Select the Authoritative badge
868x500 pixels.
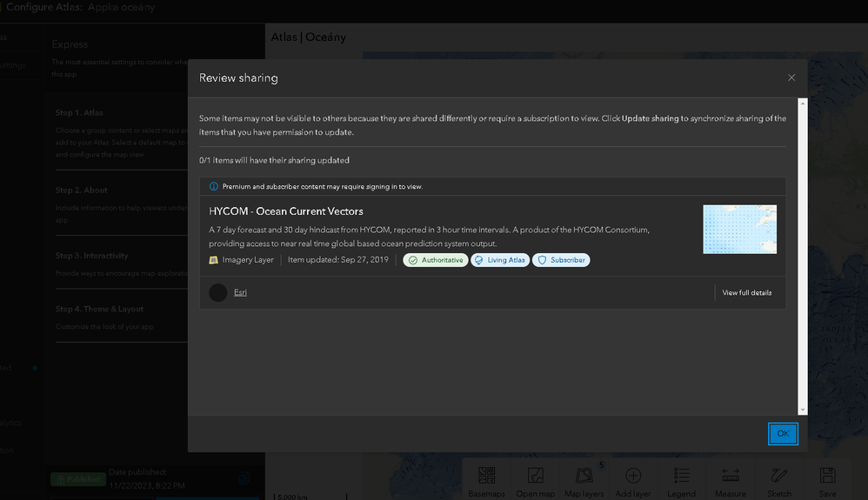pos(435,260)
